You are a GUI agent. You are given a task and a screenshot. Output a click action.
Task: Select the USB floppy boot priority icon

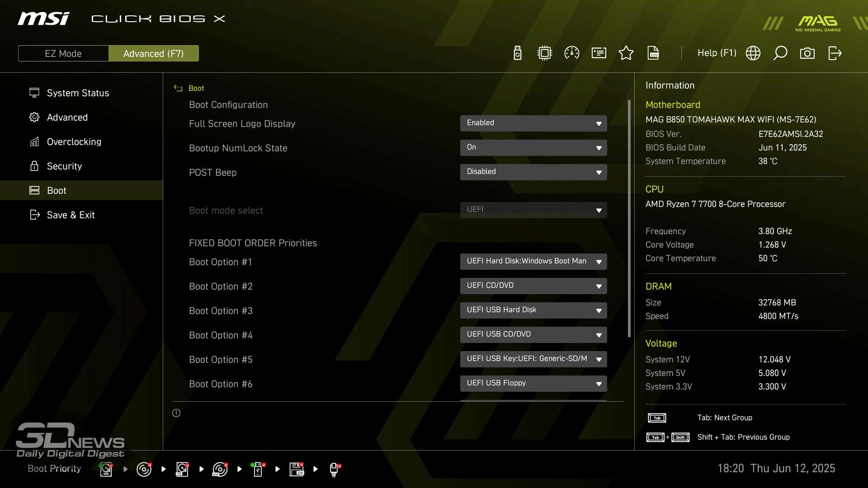[297, 469]
